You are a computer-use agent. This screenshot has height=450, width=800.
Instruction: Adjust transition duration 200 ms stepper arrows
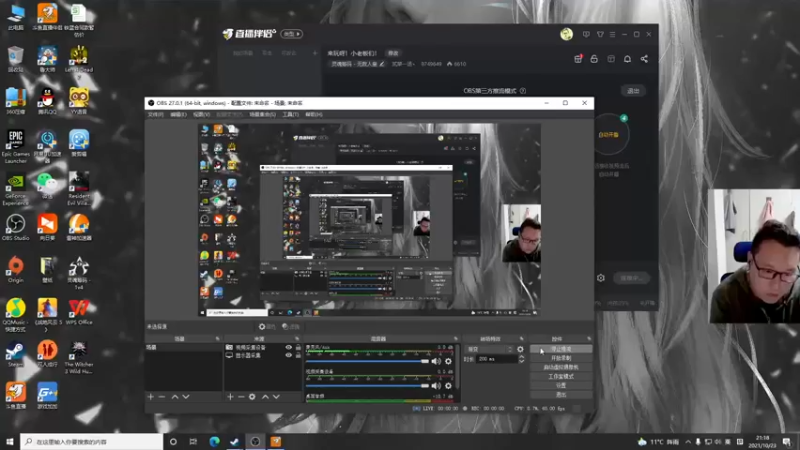(521, 359)
